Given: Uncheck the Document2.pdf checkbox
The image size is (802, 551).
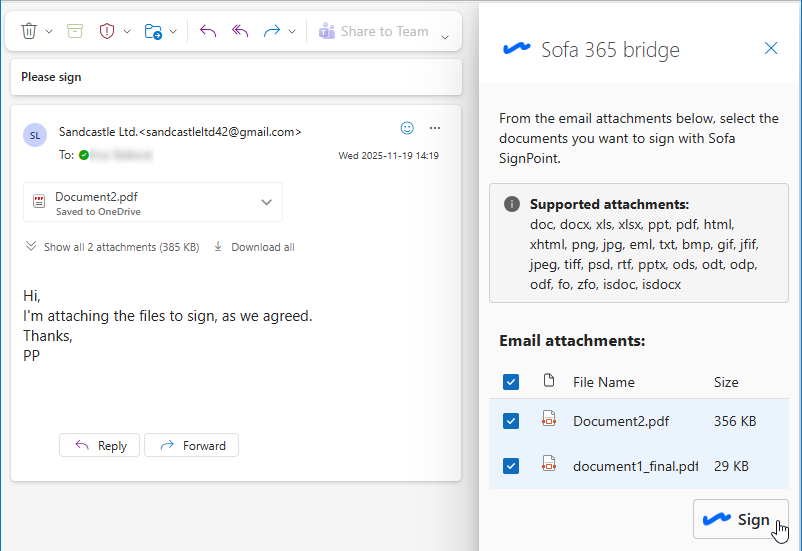Looking at the screenshot, I should point(511,421).
